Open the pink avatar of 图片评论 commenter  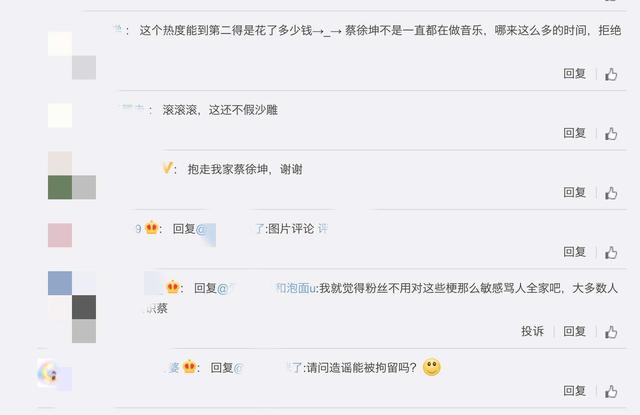[60, 235]
